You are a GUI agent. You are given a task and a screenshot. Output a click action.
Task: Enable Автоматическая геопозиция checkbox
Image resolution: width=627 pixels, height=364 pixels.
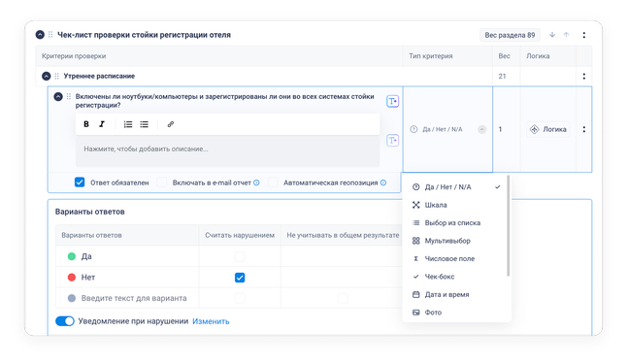coord(273,182)
